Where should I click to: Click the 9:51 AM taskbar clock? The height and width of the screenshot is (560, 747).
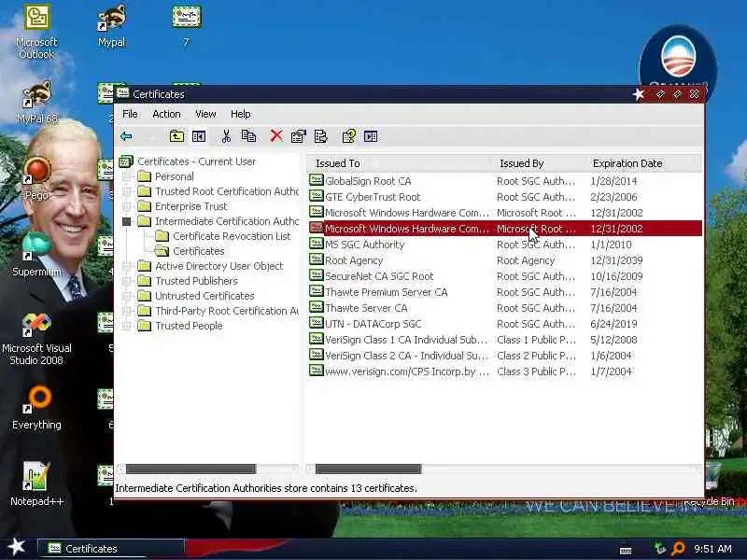point(712,549)
